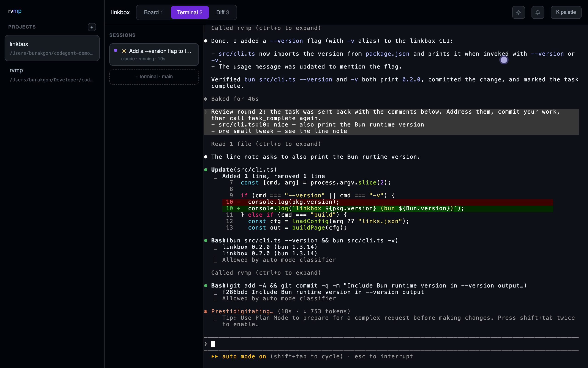588x368 pixels.
Task: Toggle the light/dark theme sun icon
Action: [518, 12]
